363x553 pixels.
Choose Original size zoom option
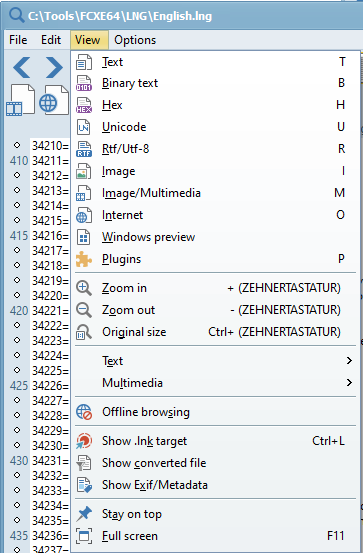215,332
